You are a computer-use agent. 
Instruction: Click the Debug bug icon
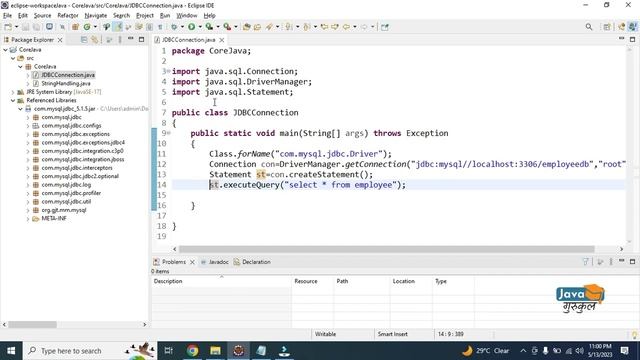click(x=174, y=27)
